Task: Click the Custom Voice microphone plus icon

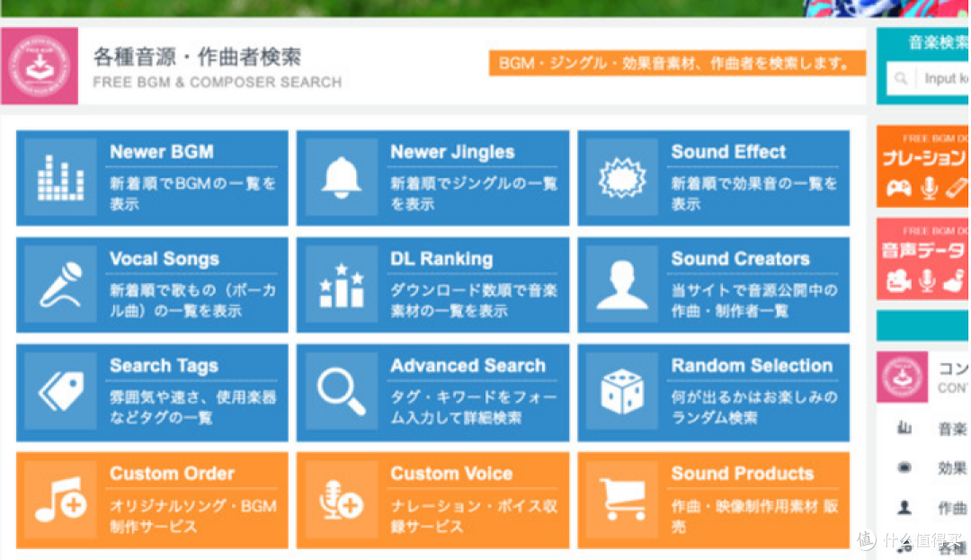Action: point(342,500)
